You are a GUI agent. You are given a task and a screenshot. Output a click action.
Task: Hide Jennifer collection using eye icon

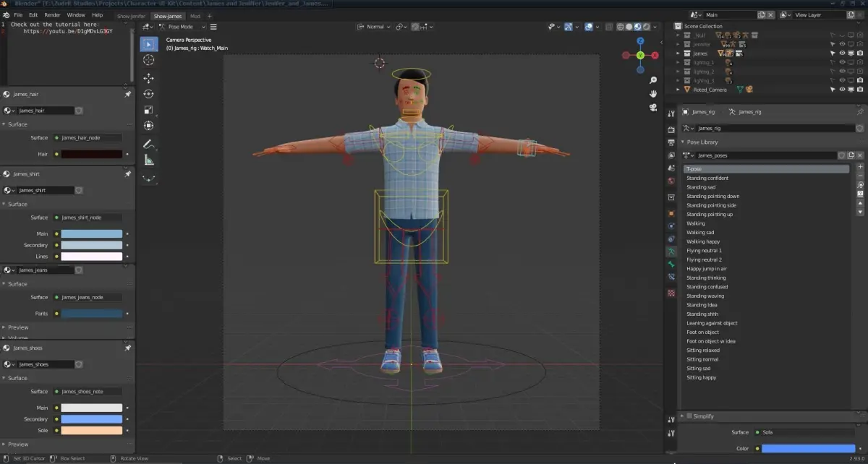click(x=842, y=44)
